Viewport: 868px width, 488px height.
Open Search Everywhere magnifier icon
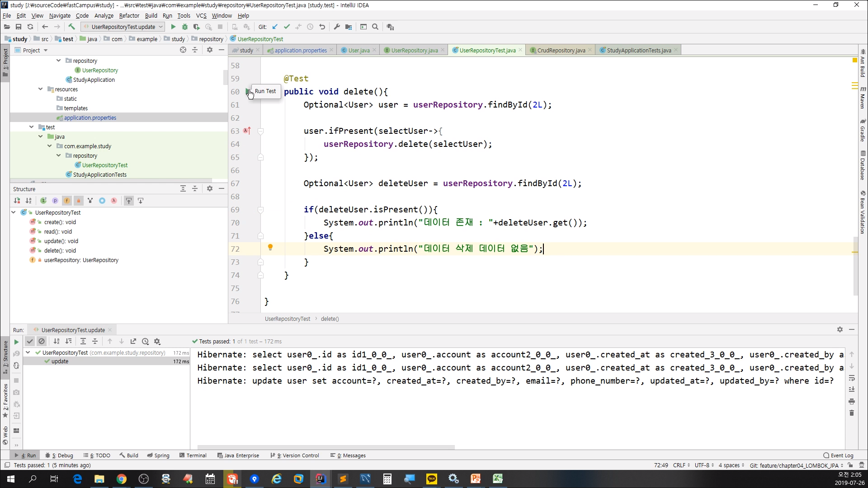click(375, 27)
